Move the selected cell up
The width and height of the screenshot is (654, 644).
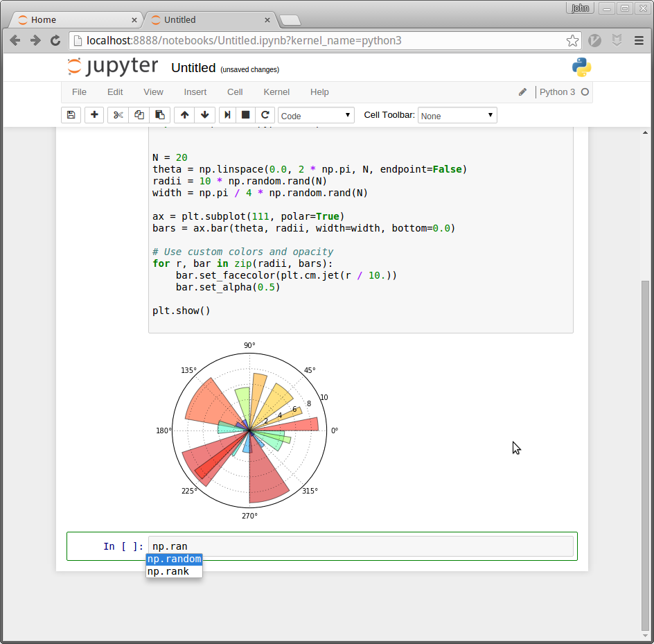184,115
